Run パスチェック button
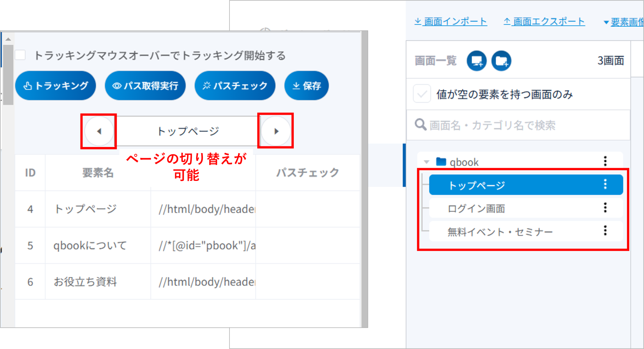The image size is (644, 349). click(x=235, y=86)
